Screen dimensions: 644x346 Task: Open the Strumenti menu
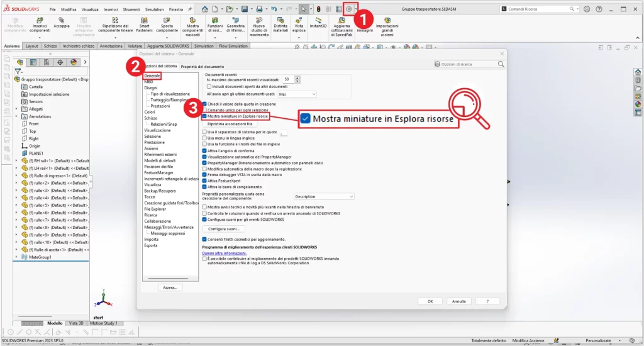[x=130, y=9]
